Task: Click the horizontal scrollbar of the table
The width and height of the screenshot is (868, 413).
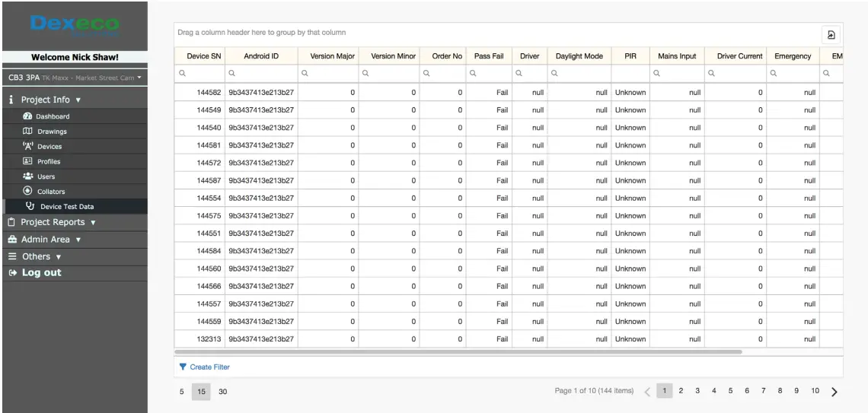Action: pos(458,351)
